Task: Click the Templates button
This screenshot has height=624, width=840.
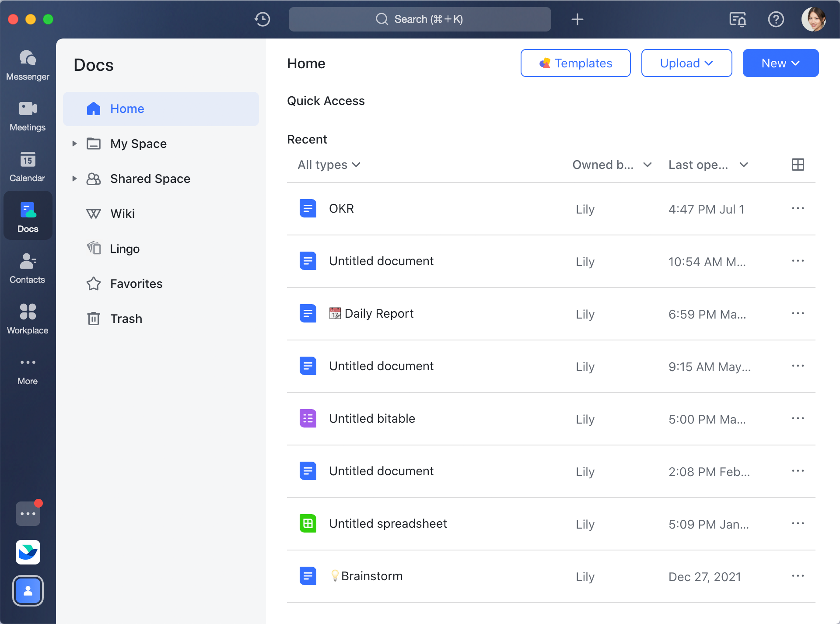Action: coord(575,63)
